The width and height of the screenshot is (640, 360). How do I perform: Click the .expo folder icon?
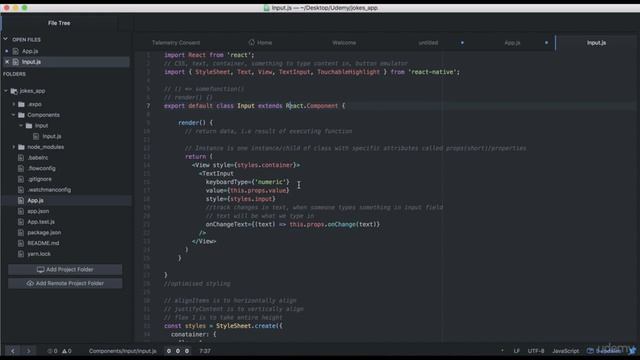coord(21,104)
